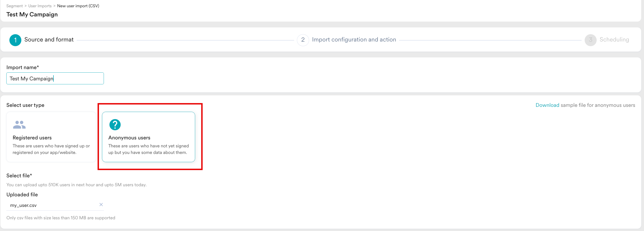Navigate to Segment in the breadcrumb
This screenshot has width=644, height=231.
click(x=14, y=6)
